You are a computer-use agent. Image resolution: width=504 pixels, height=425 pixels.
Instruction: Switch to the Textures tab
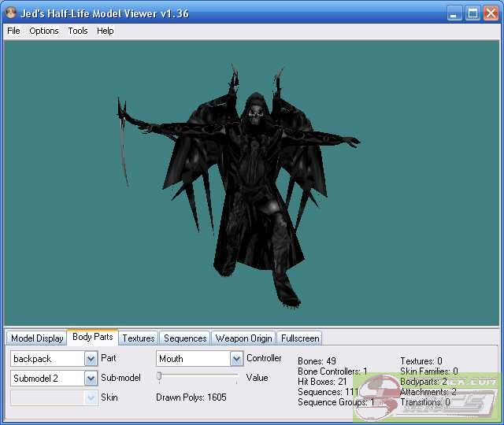(x=139, y=338)
